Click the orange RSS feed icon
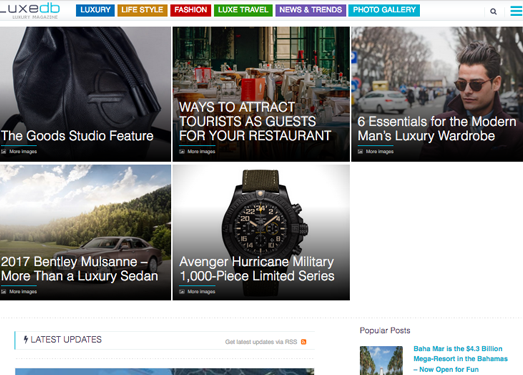 tap(304, 342)
